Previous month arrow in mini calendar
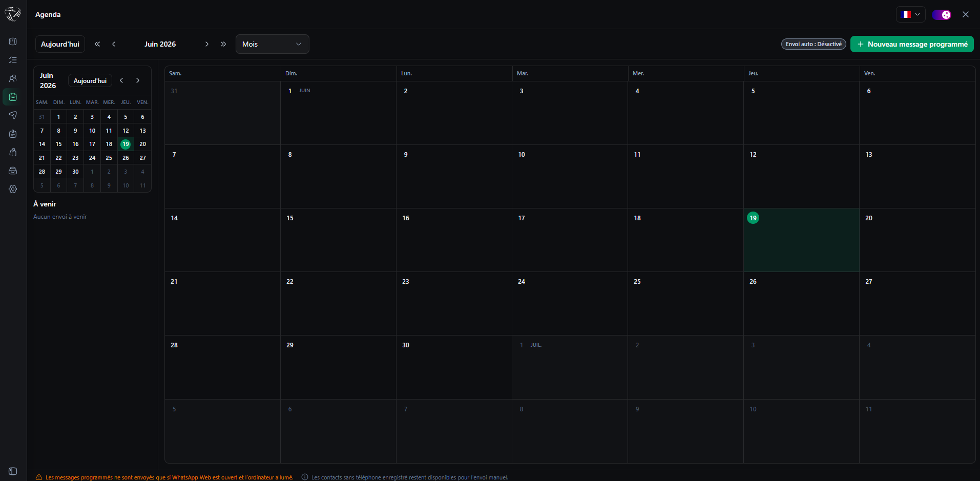The image size is (980, 481). point(121,80)
